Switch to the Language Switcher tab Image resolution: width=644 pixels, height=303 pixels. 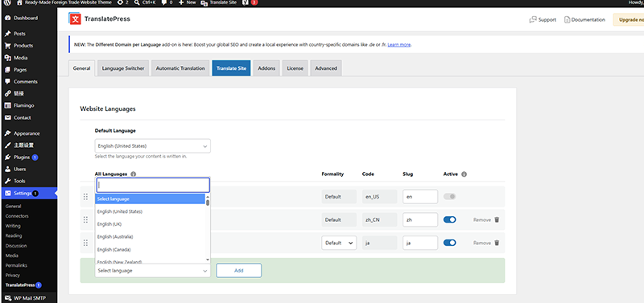[x=123, y=68]
